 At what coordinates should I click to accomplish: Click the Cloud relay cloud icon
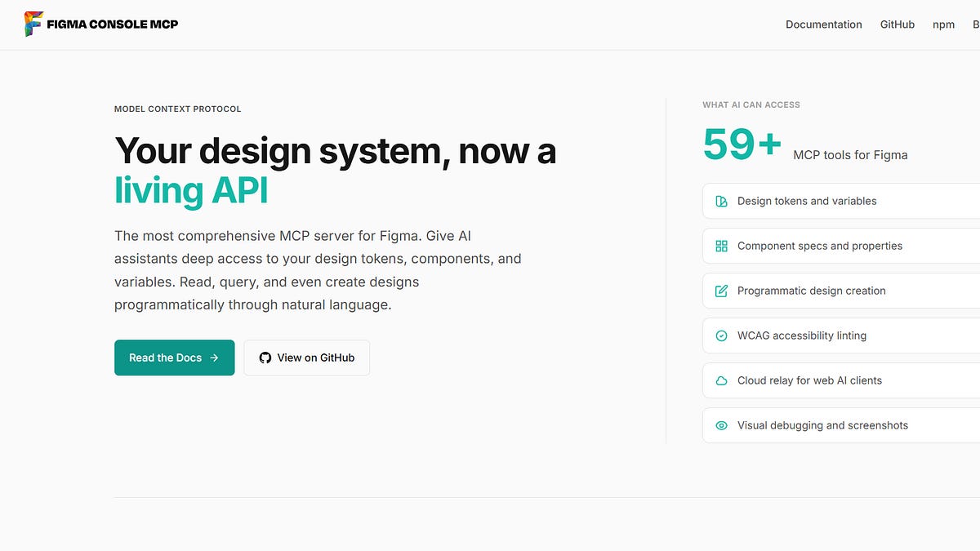pos(721,380)
